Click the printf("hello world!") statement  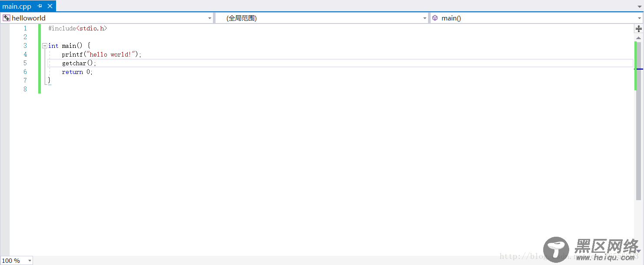102,54
